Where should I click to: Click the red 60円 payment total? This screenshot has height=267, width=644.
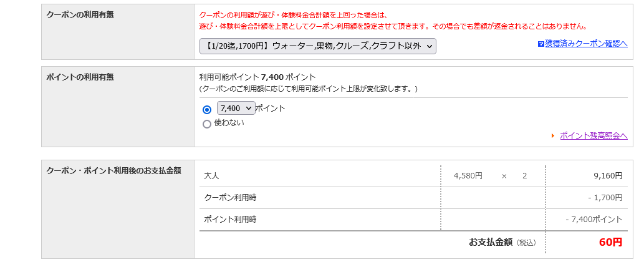610,242
